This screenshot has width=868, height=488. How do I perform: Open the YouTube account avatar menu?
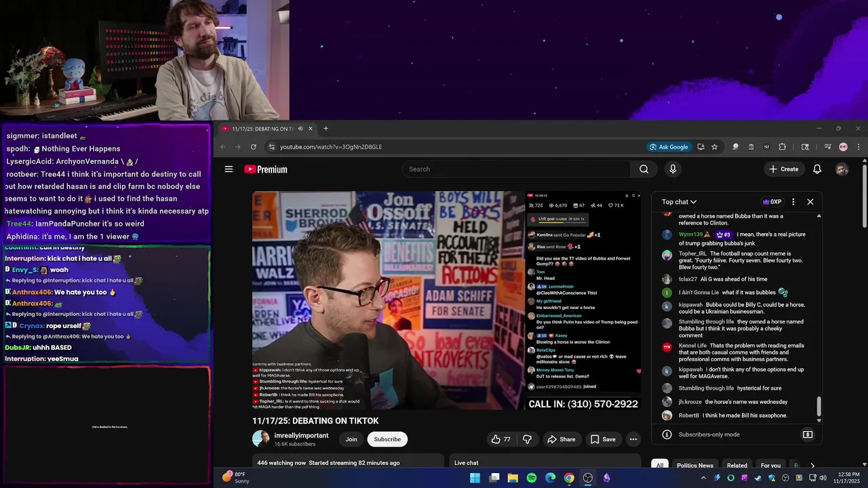coord(842,169)
